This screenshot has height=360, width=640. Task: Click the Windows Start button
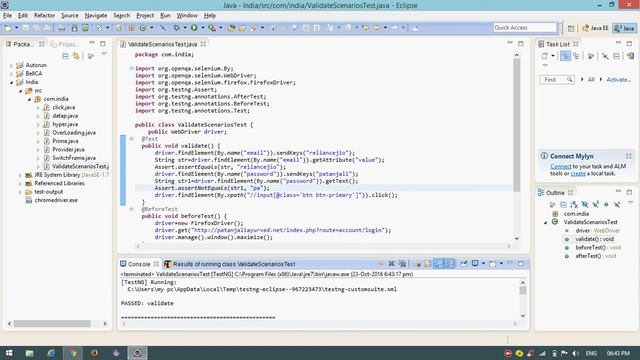9,353
